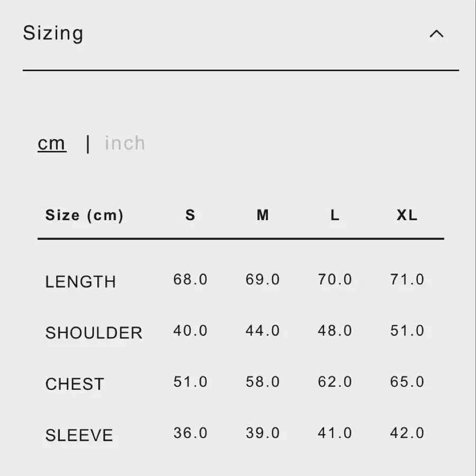Click the L size column header
476x476 pixels.
(335, 215)
